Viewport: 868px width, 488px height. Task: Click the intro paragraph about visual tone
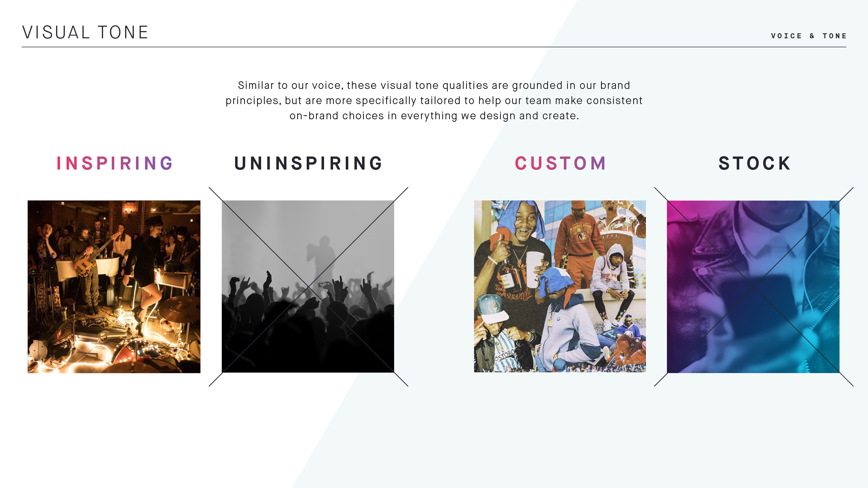(x=434, y=100)
